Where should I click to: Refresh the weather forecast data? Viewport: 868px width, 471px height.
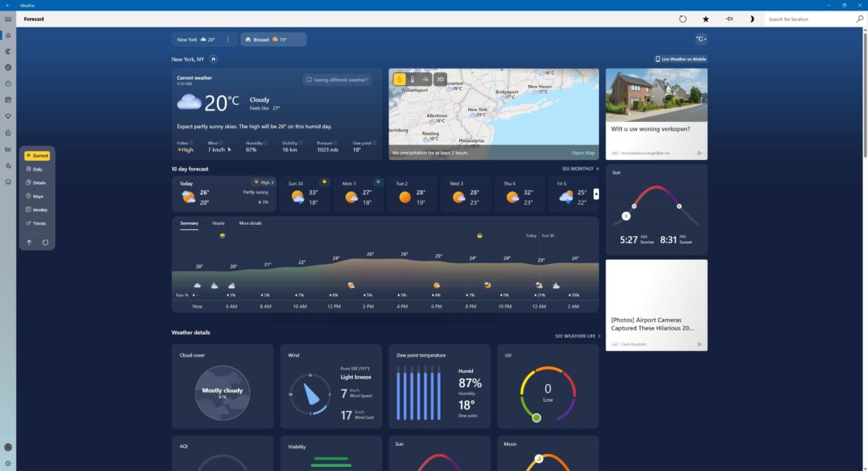pyautogui.click(x=683, y=18)
